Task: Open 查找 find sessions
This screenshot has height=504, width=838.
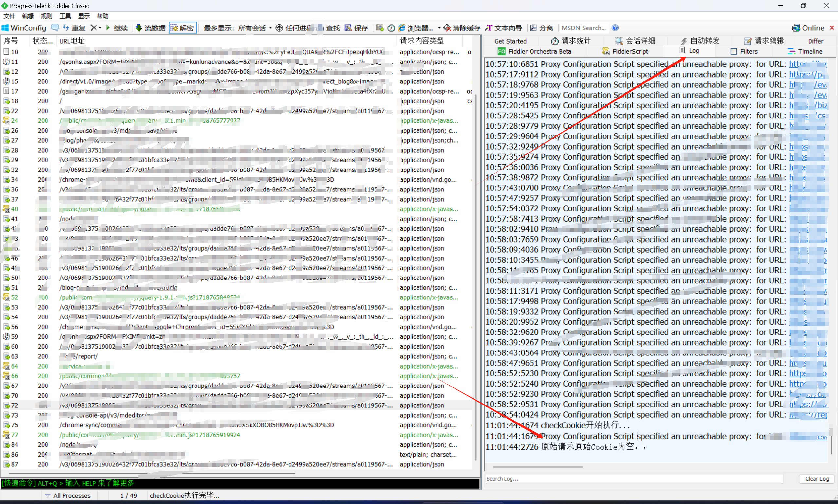Action: coord(328,28)
